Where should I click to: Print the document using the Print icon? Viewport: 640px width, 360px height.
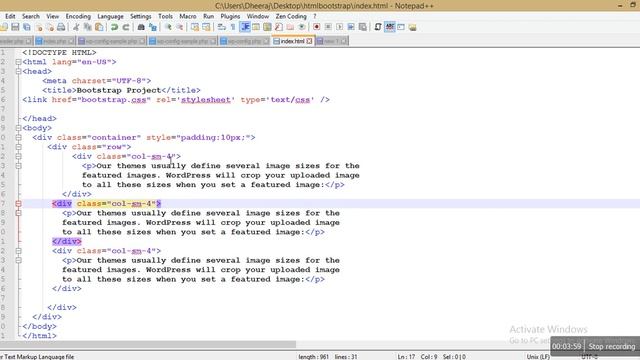coord(61,27)
